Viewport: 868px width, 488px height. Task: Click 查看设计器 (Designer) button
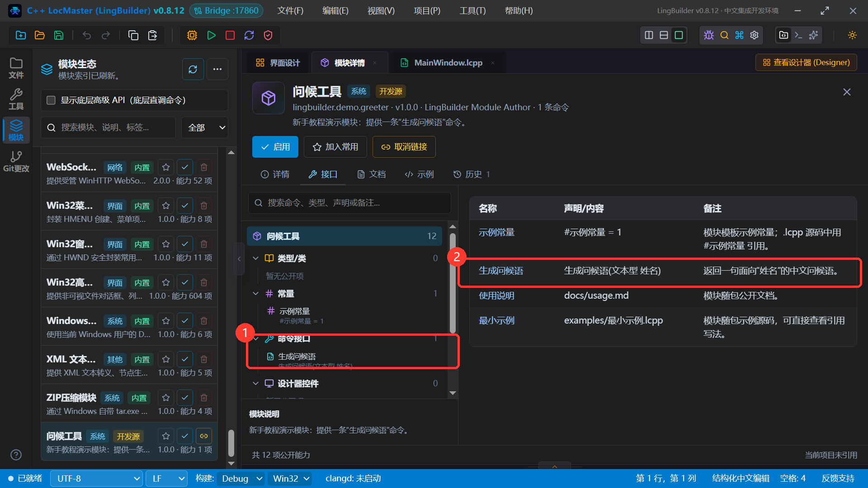point(806,62)
